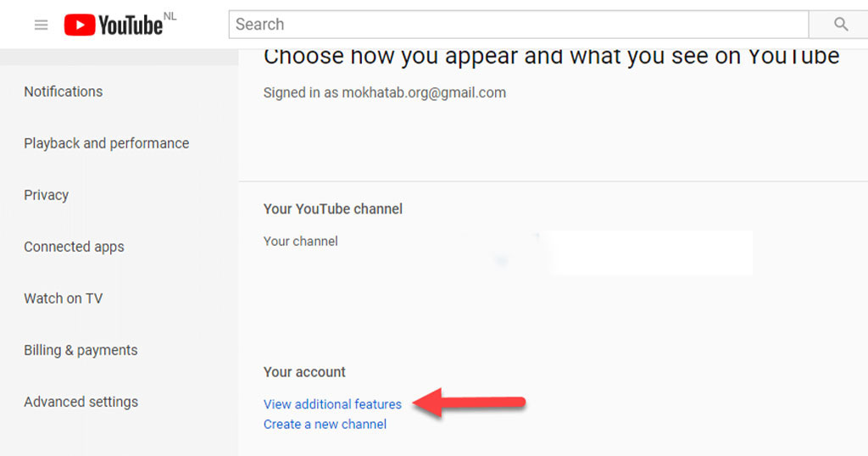868x456 pixels.
Task: Go to Privacy settings
Action: [x=46, y=195]
